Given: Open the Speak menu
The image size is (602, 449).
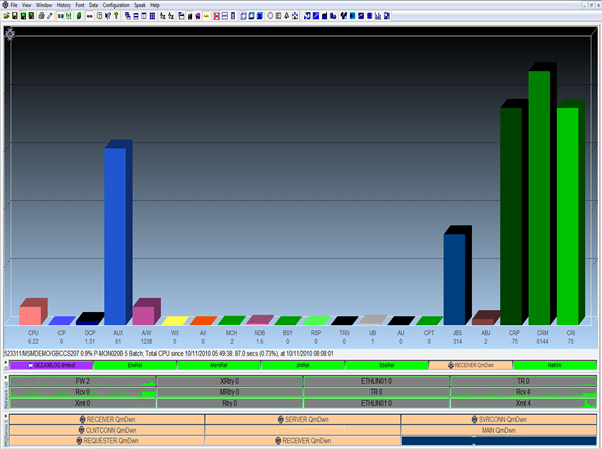Looking at the screenshot, I should (x=141, y=5).
